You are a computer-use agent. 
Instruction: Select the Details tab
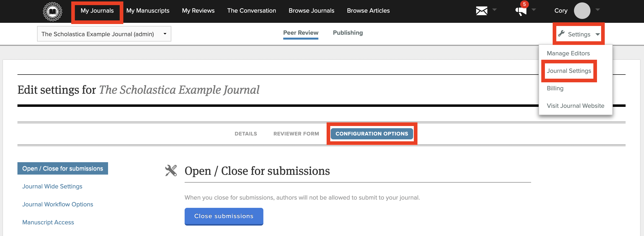pos(246,134)
